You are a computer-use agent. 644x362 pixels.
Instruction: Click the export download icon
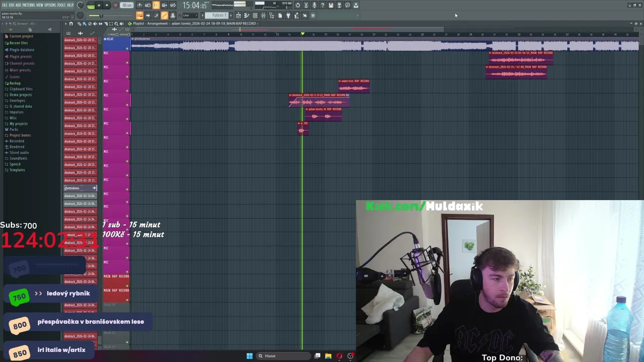tap(356, 5)
